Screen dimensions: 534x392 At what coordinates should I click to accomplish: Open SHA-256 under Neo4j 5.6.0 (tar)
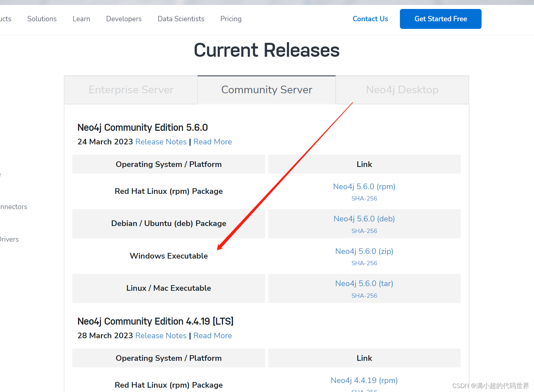pos(364,296)
